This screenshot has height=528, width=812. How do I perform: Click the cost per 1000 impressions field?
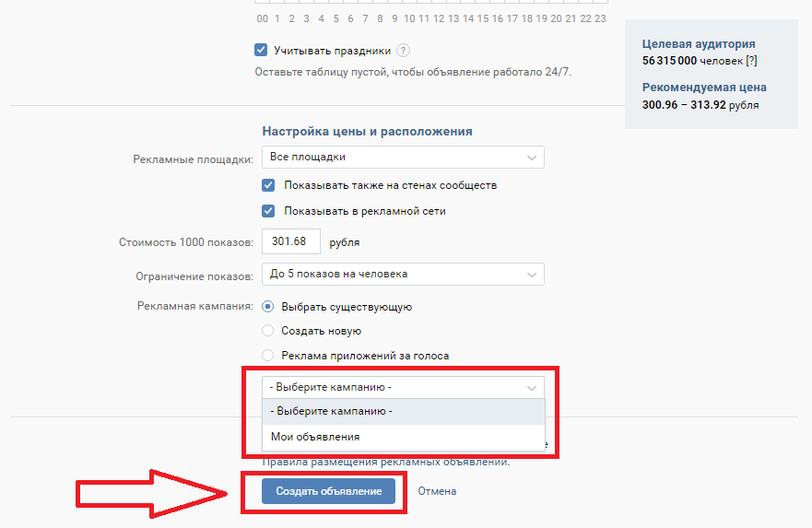coord(290,242)
